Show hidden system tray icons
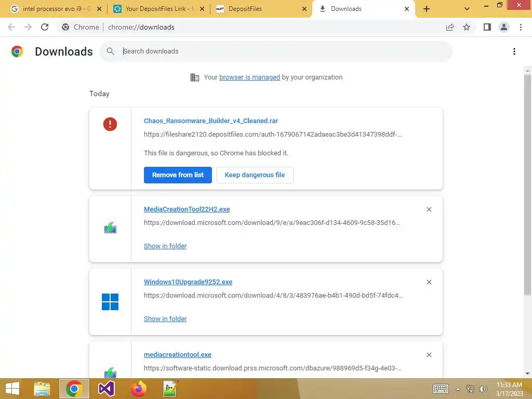 click(x=458, y=389)
